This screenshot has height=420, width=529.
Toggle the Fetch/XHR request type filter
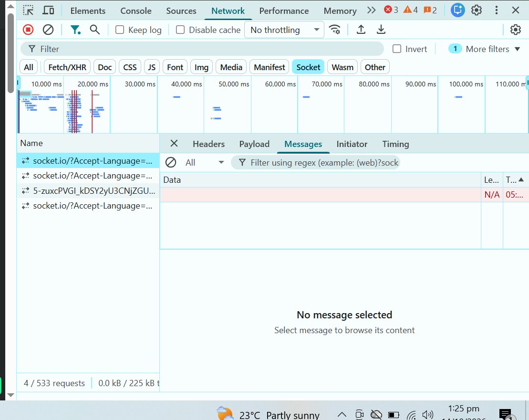click(x=67, y=67)
